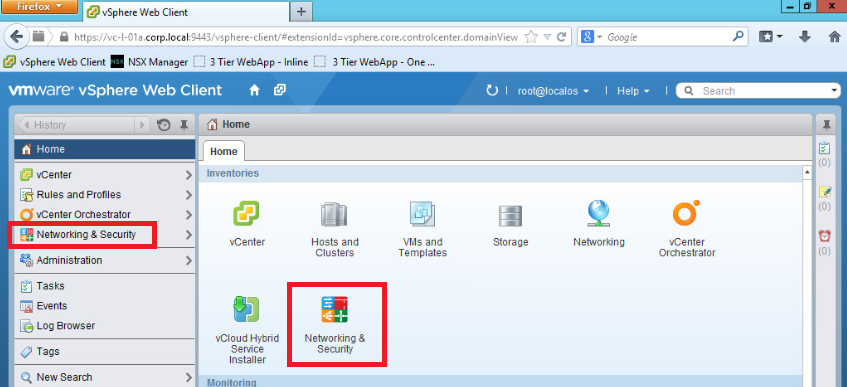Go back in Firefox

17,37
